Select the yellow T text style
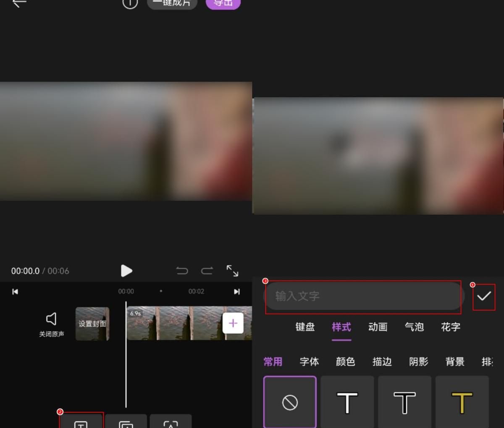Viewport: 504px width, 428px height. (x=462, y=402)
